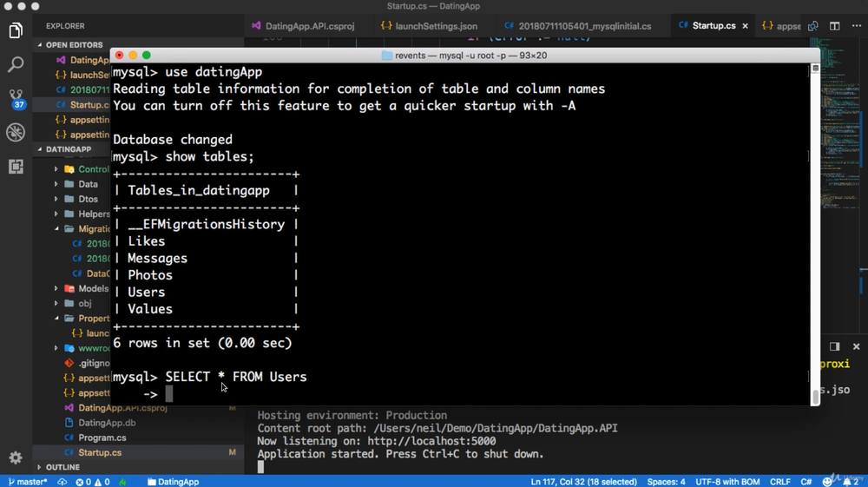
Task: Switch to DatingApp.API.csproj tab
Action: pyautogui.click(x=303, y=26)
